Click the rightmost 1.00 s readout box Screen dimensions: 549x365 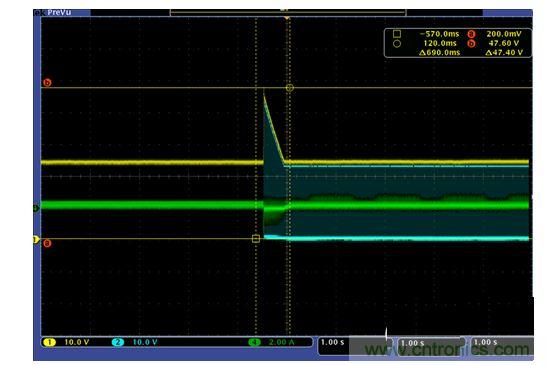point(501,344)
